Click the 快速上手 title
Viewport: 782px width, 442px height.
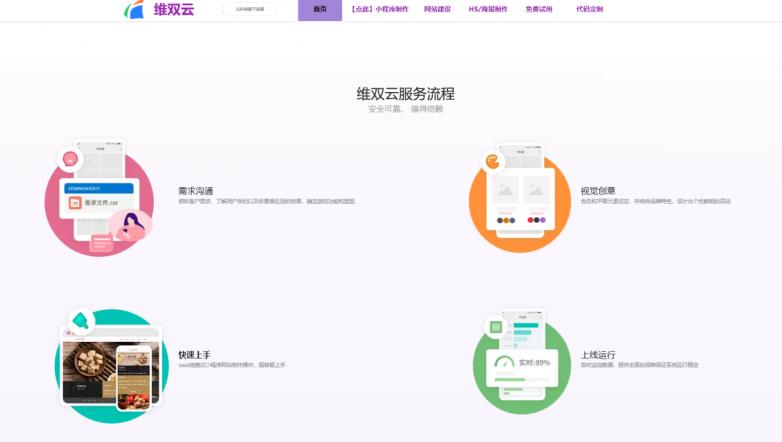pos(194,355)
